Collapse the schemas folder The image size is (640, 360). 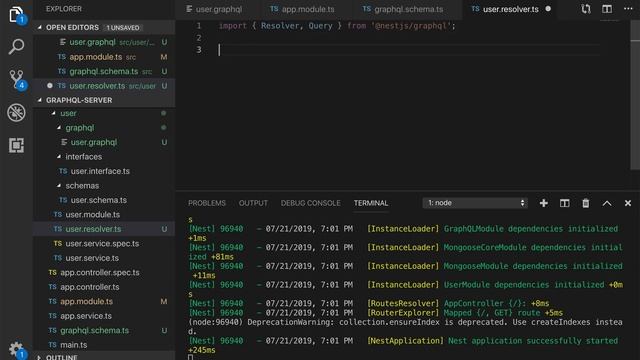(59, 186)
